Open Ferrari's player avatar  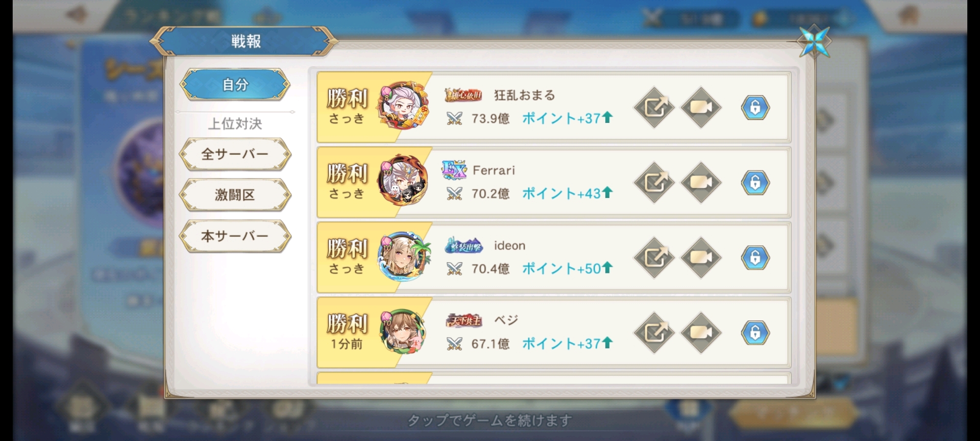coord(403,180)
